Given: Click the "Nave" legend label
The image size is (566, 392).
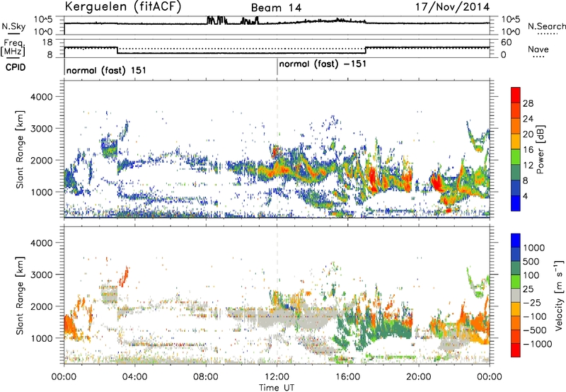Looking at the screenshot, I should coord(538,49).
